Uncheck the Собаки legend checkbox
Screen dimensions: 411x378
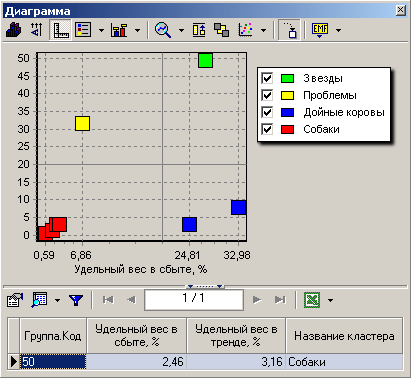click(267, 129)
